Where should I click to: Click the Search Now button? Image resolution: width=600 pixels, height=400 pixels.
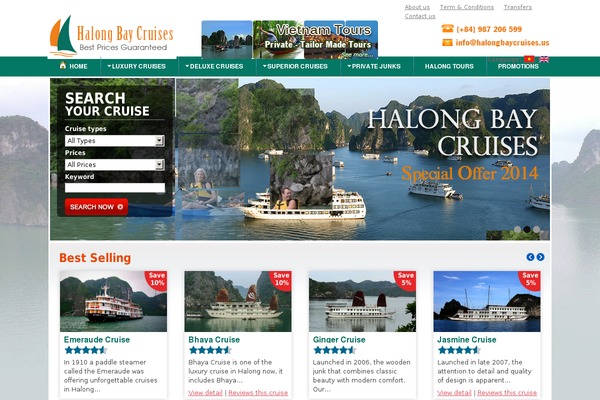96,207
